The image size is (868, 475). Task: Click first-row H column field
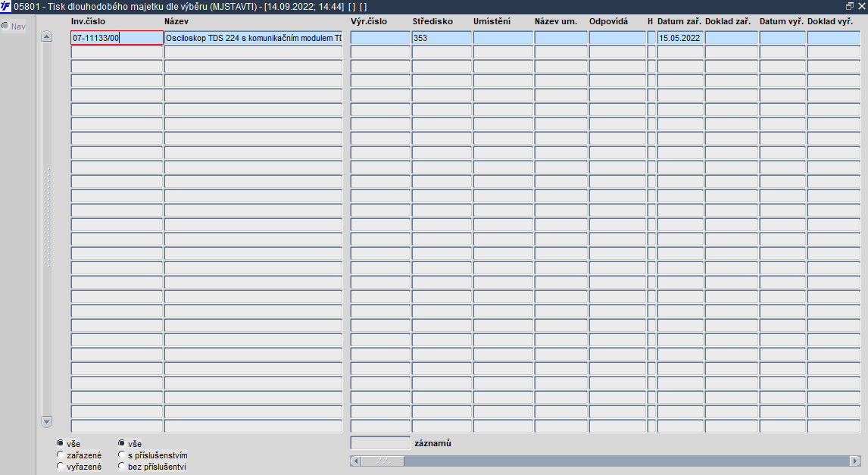(x=651, y=38)
